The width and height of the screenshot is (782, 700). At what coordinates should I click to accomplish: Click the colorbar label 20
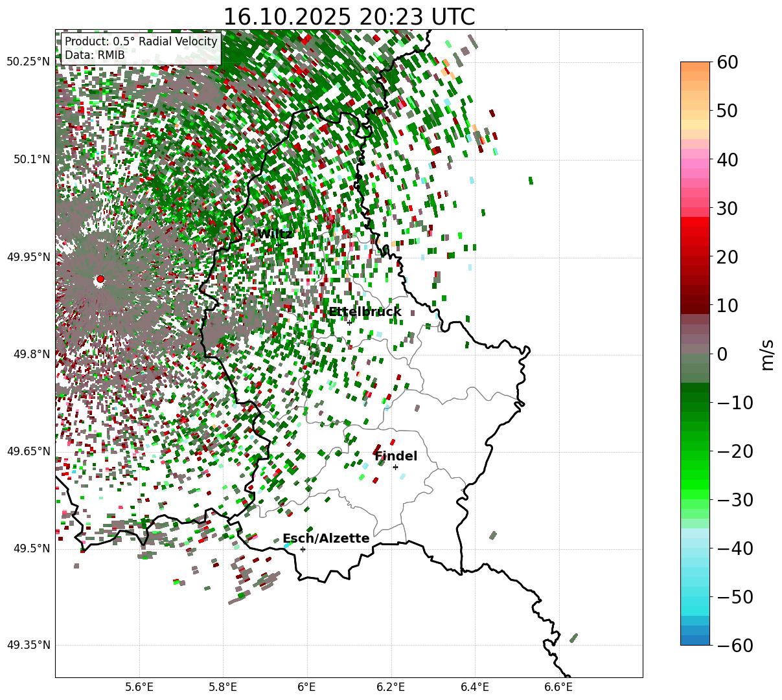point(729,257)
